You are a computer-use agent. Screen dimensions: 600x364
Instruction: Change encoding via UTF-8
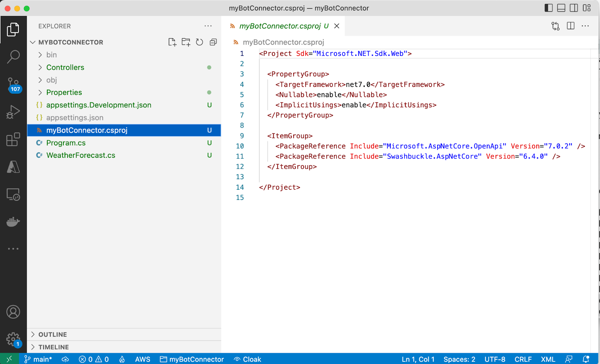pyautogui.click(x=495, y=359)
